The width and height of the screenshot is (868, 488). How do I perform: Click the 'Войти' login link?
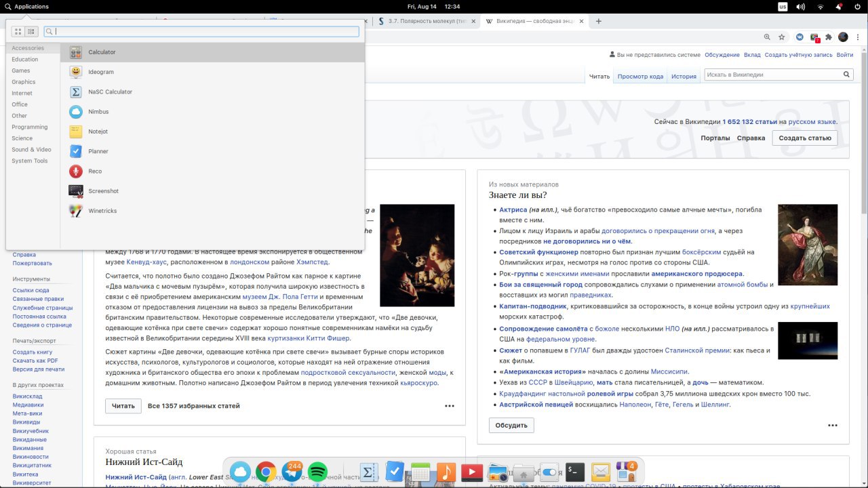845,55
